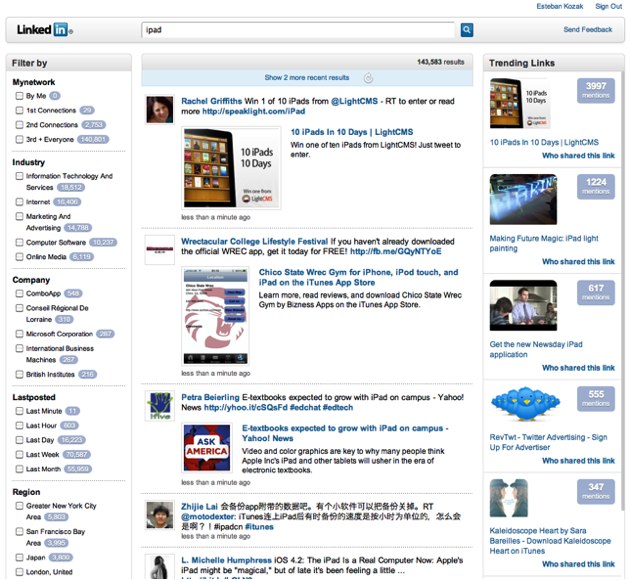Open the blue Twitter birds thumbnail
The height and width of the screenshot is (582, 630).
click(x=526, y=404)
